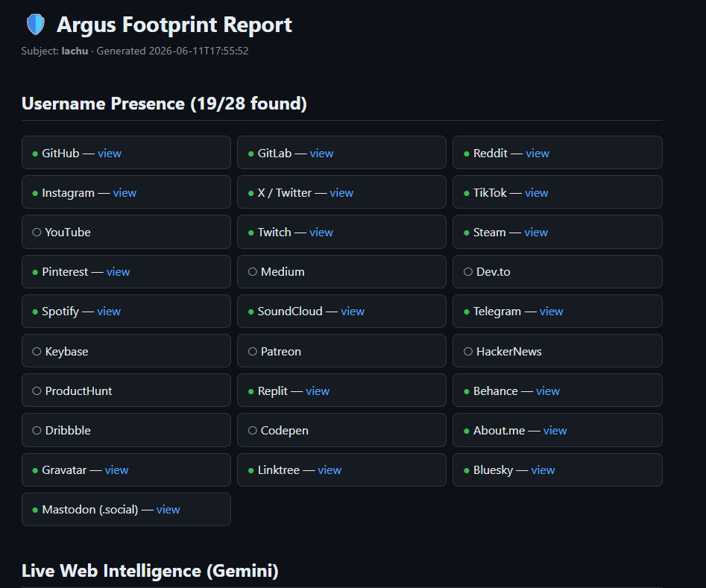Image resolution: width=706 pixels, height=588 pixels.
Task: Click the green dot next to Telegram
Action: [467, 312]
